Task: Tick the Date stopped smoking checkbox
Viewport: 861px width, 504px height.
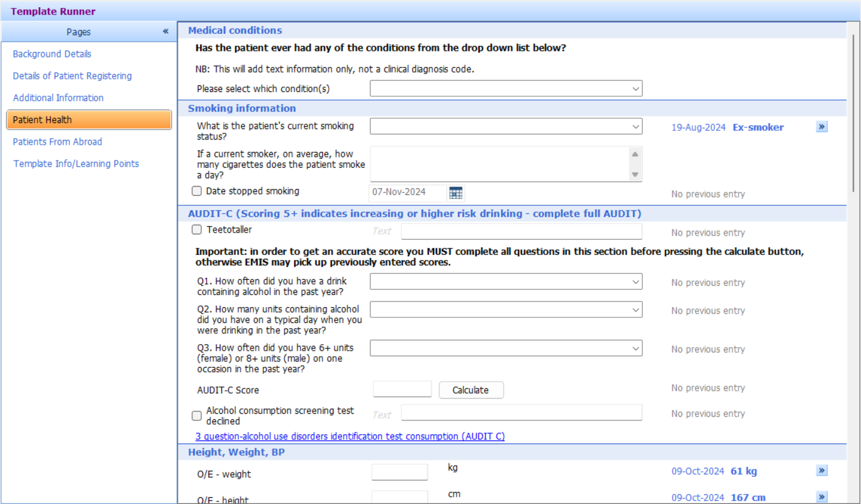Action: (196, 191)
